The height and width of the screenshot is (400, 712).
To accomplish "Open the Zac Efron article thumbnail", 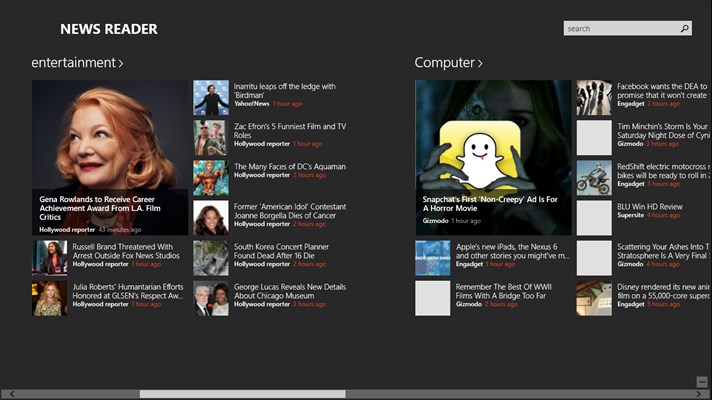I will tap(211, 138).
